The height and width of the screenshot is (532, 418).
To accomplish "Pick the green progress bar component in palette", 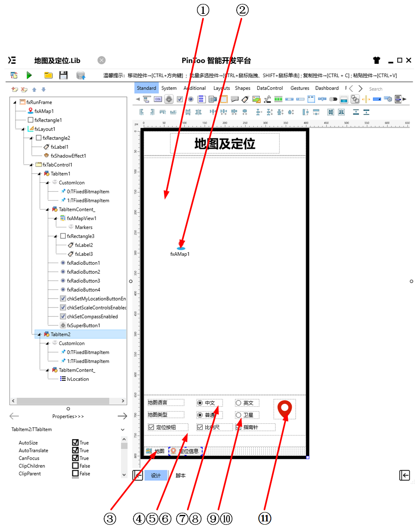I will (x=278, y=99).
